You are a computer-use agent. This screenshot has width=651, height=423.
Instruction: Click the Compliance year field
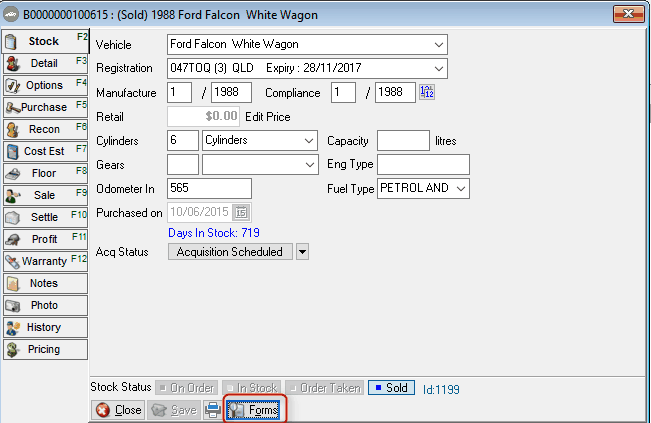(x=395, y=92)
